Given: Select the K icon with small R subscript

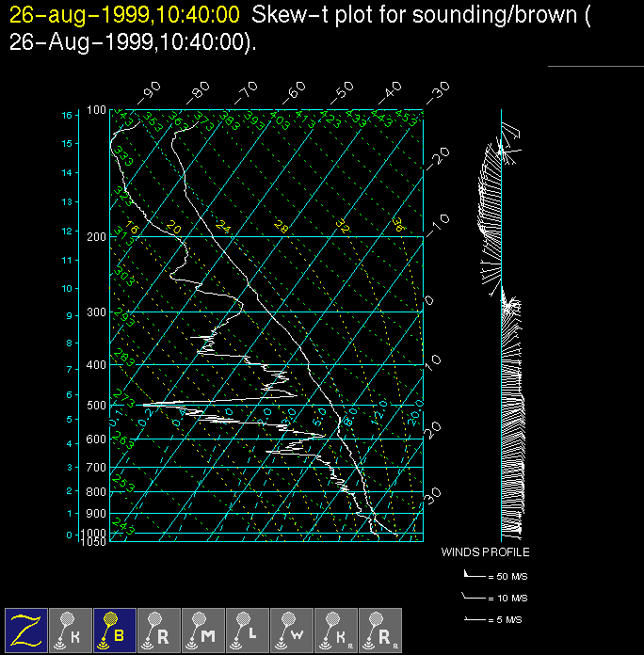Looking at the screenshot, I should [336, 631].
